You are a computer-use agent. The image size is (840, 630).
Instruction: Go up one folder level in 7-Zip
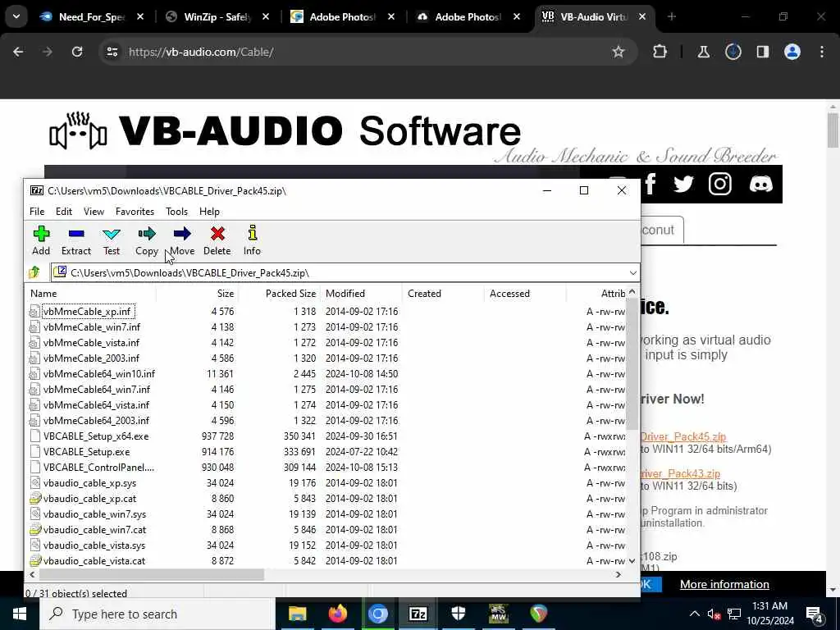click(x=34, y=272)
